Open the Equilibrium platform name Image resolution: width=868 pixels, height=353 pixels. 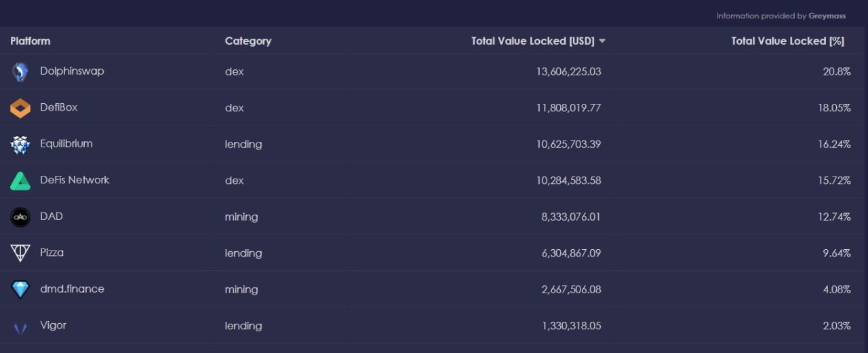pyautogui.click(x=66, y=144)
